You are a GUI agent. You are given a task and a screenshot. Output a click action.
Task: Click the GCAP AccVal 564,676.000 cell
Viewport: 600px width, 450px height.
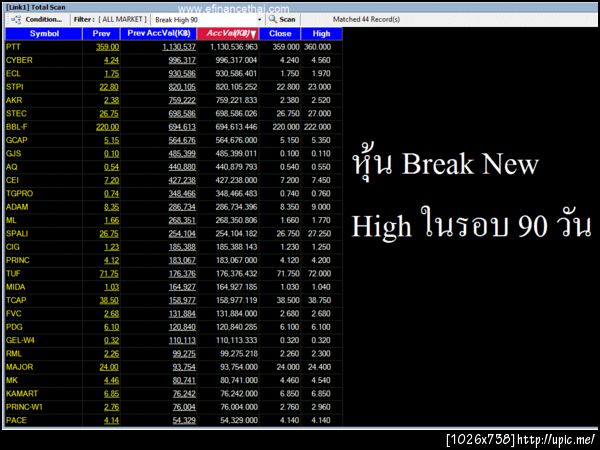pos(236,140)
